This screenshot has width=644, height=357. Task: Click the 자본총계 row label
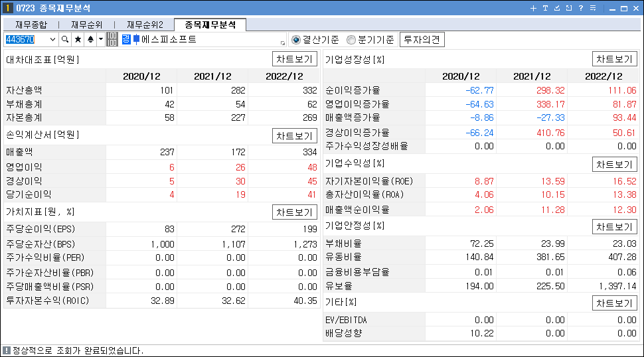tap(24, 117)
